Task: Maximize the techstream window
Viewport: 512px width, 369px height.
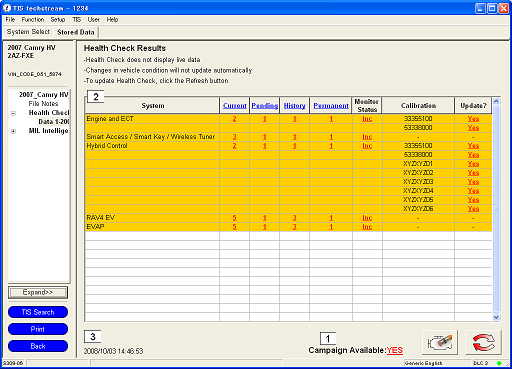Action: pos(492,8)
